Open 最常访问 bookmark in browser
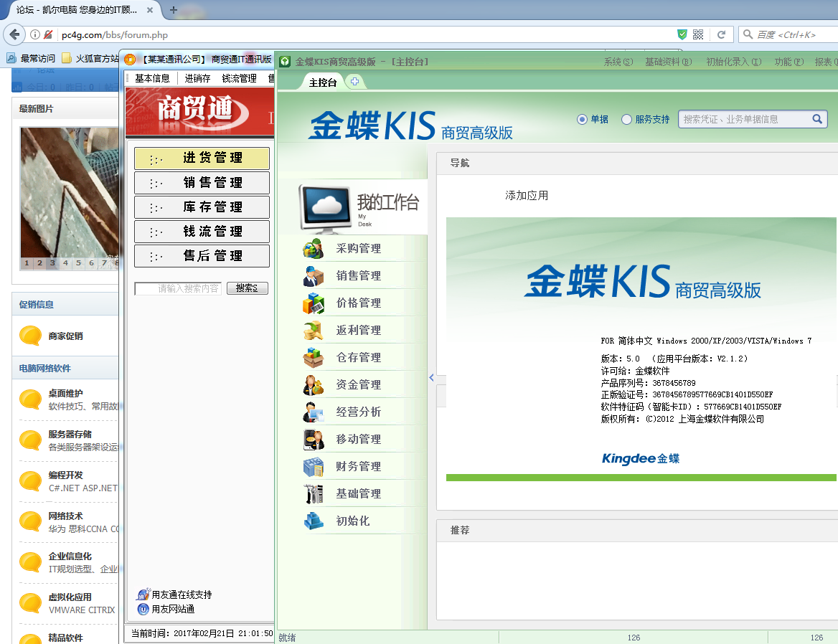Image resolution: width=838 pixels, height=644 pixels. [x=31, y=58]
